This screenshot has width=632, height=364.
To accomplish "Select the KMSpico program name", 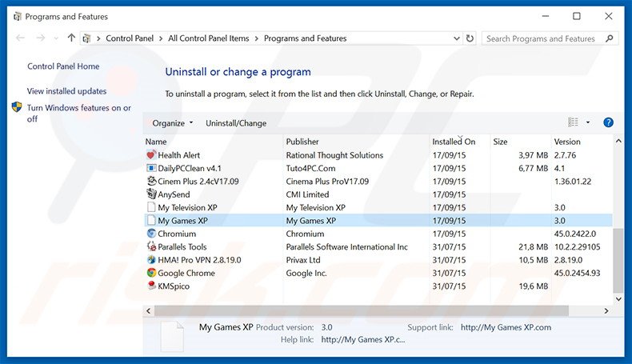I will point(174,286).
